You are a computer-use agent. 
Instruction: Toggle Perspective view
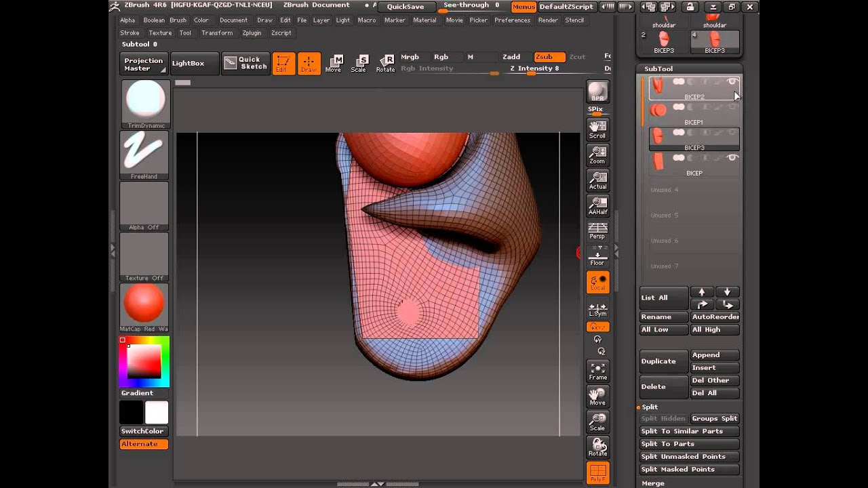click(x=597, y=230)
